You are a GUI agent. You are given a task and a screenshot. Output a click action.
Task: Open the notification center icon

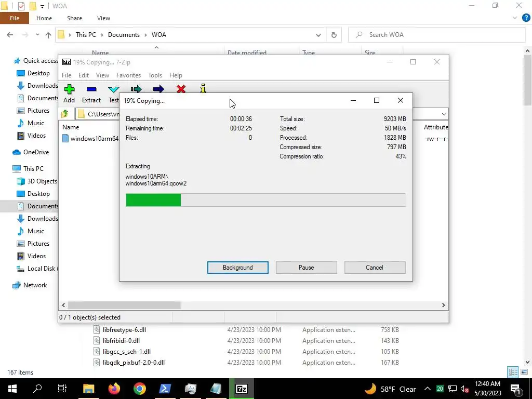[515, 389]
